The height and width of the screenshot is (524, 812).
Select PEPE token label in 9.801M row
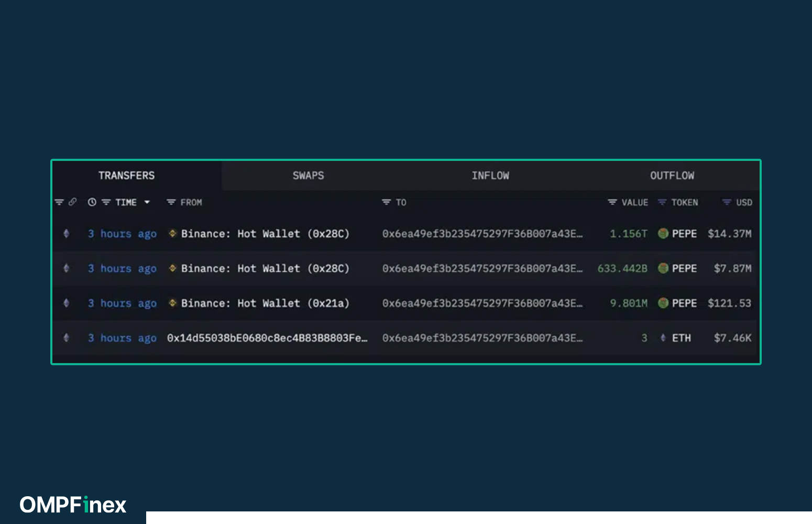click(684, 303)
